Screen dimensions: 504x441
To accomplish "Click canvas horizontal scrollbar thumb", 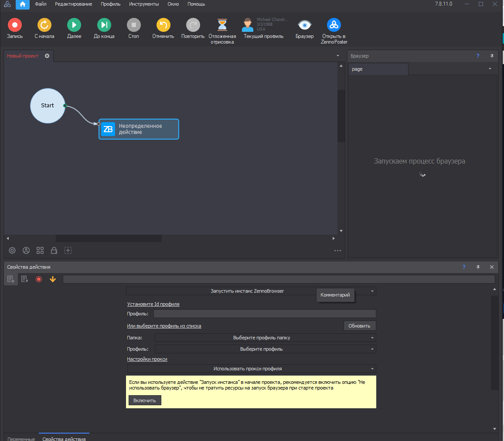I will (x=109, y=238).
